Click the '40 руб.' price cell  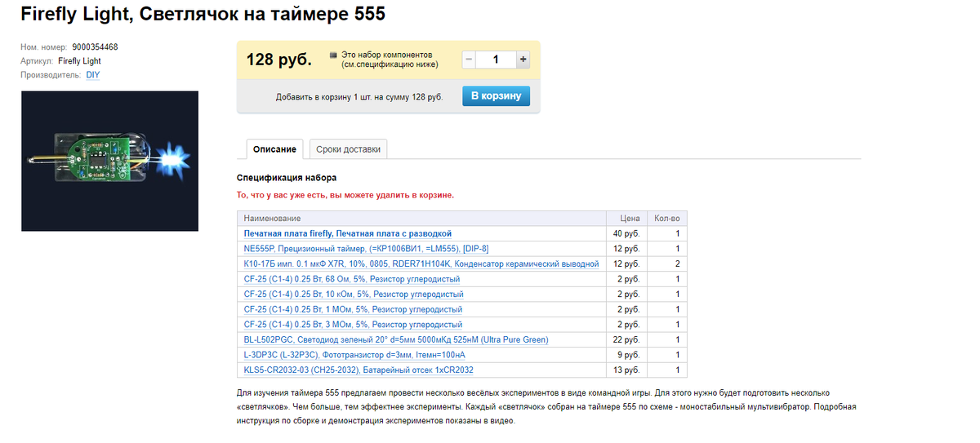626,233
